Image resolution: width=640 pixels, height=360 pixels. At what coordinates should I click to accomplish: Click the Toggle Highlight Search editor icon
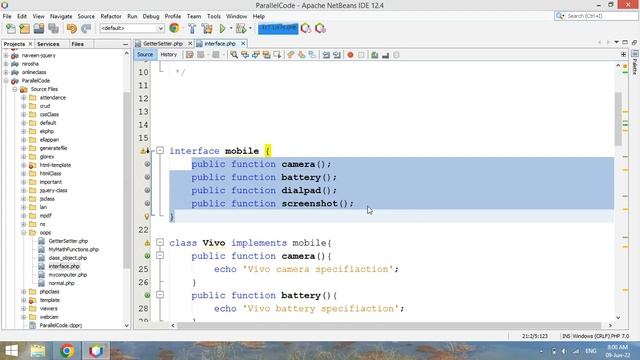coord(267,55)
